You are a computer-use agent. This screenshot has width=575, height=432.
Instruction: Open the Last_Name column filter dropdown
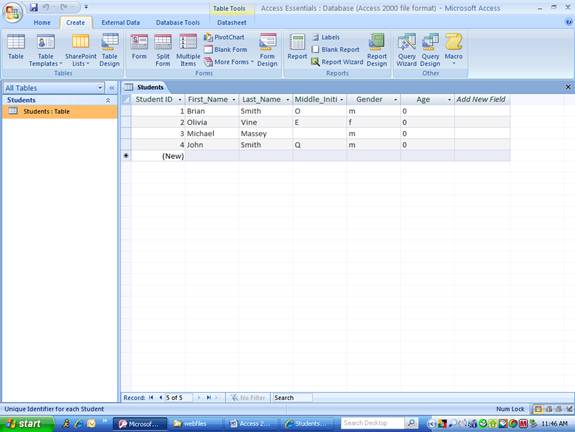click(x=288, y=100)
